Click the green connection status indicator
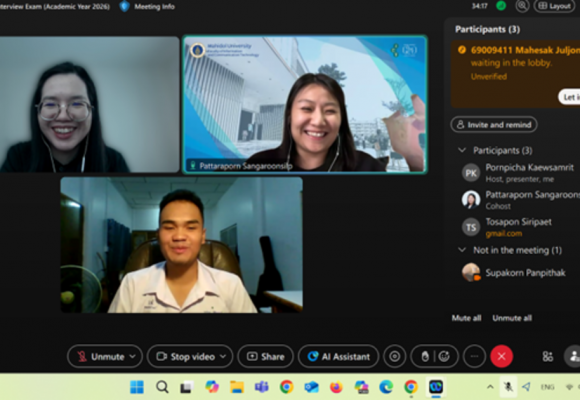Viewport: 580px width, 400px height. (x=501, y=6)
